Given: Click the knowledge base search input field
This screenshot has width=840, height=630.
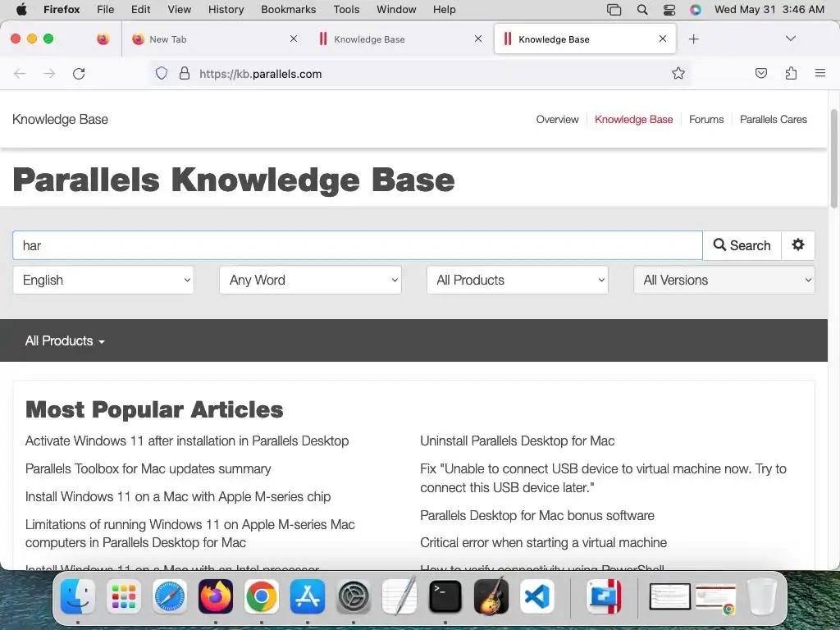Looking at the screenshot, I should pos(358,245).
